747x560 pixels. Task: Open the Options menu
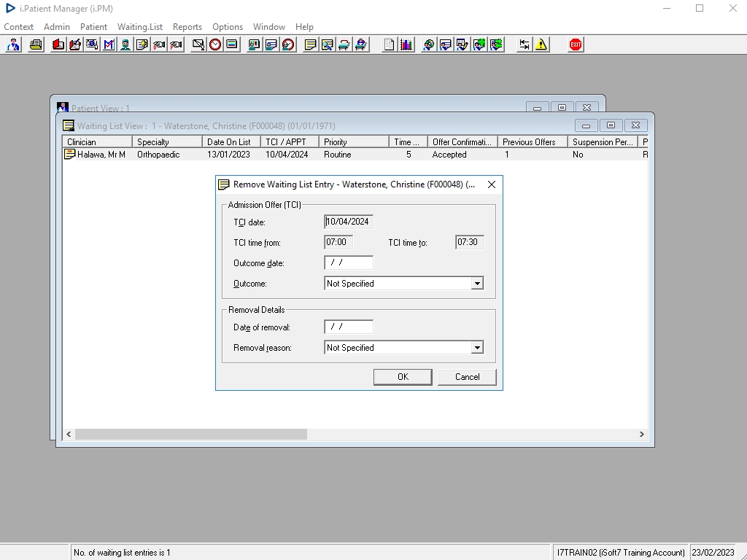[x=228, y=27]
